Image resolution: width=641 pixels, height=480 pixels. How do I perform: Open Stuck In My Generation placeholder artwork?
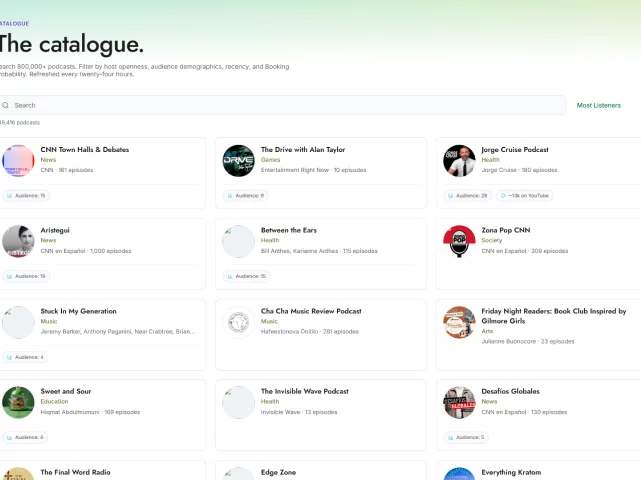click(x=18, y=322)
